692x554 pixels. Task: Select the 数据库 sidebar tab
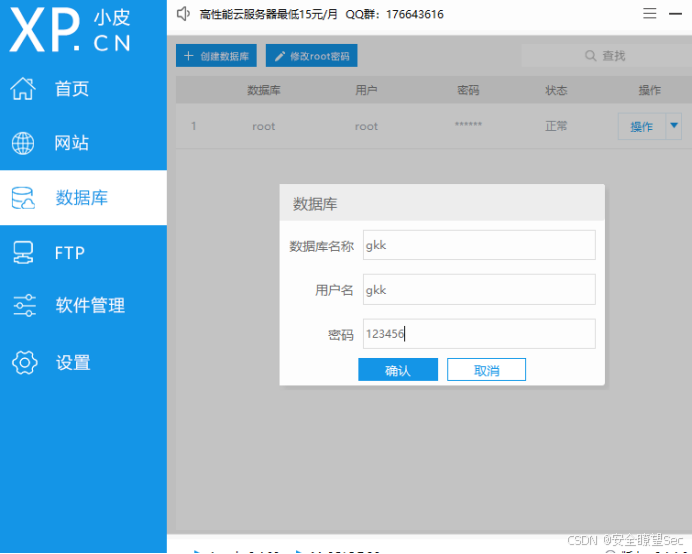(x=83, y=198)
